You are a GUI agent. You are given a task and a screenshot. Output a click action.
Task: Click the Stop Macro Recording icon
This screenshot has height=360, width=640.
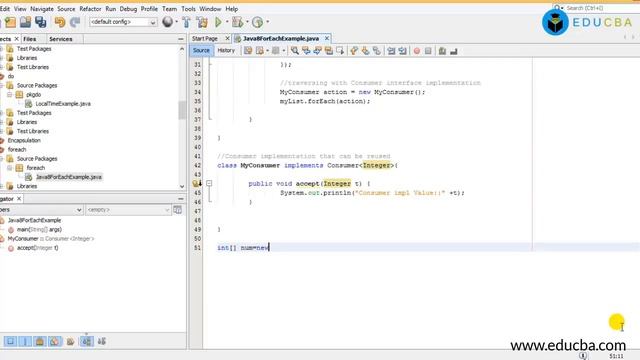click(x=428, y=51)
